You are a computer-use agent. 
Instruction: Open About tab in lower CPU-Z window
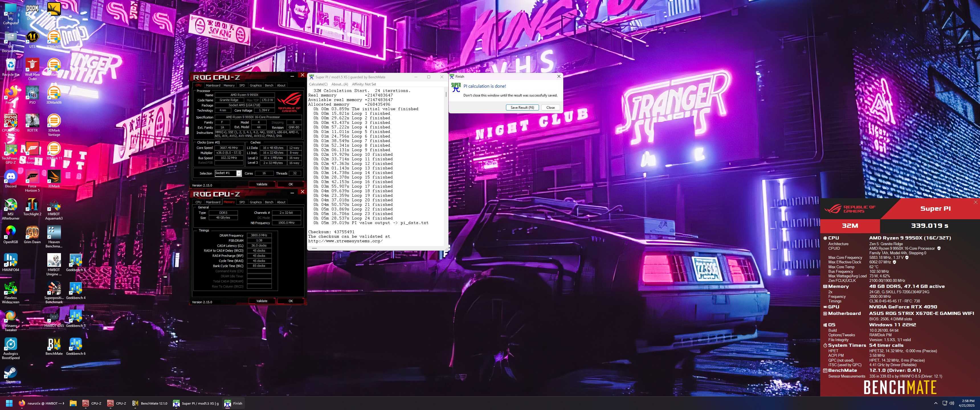click(x=281, y=202)
